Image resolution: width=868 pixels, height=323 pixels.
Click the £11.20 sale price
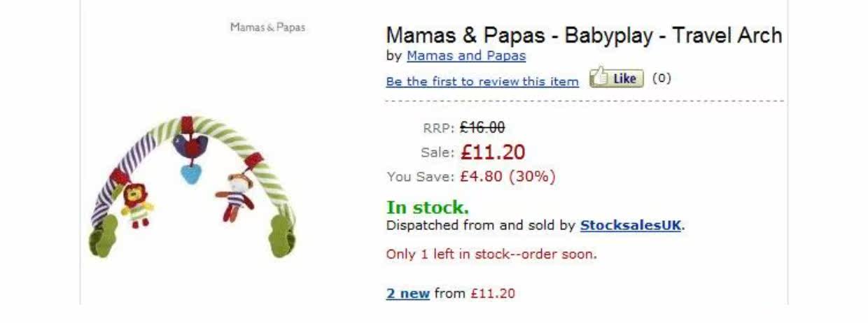pyautogui.click(x=493, y=152)
